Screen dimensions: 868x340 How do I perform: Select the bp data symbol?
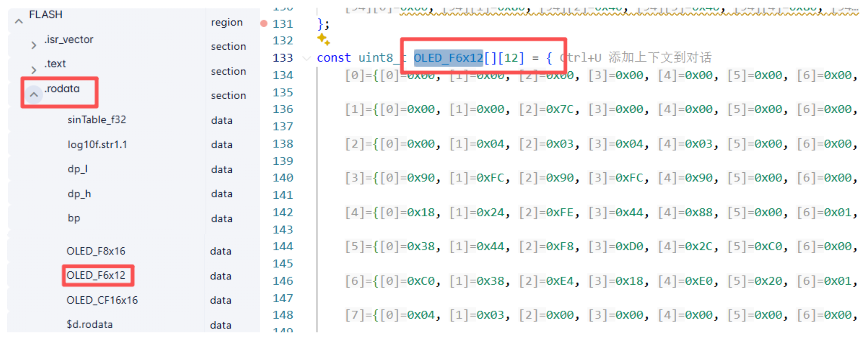pos(74,218)
